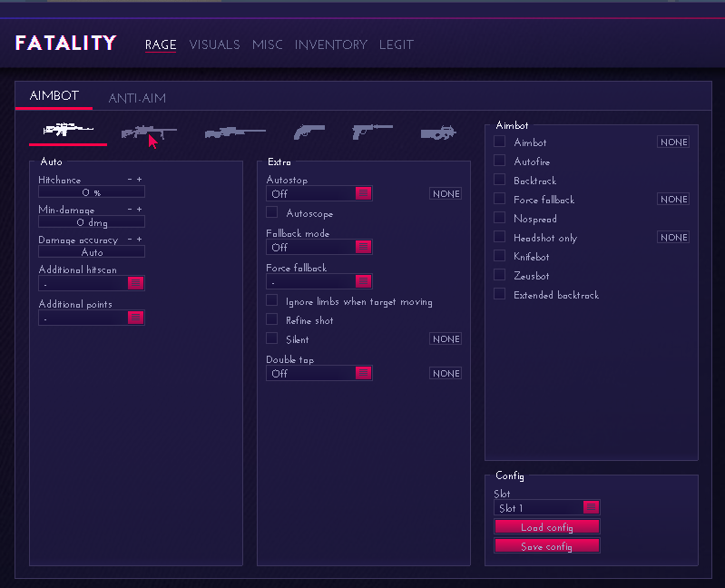Decrease Min-damage with minus button
The image size is (725, 588).
pyautogui.click(x=130, y=209)
